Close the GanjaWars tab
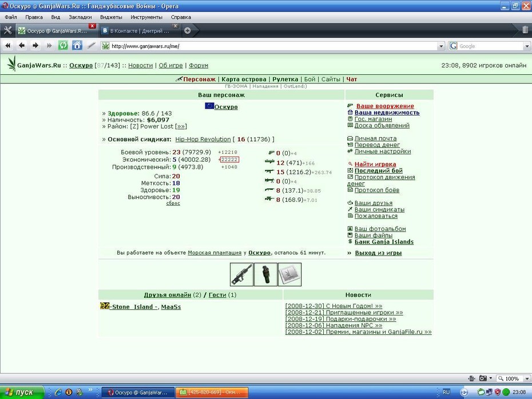This screenshot has height=399, width=532. (92, 26)
